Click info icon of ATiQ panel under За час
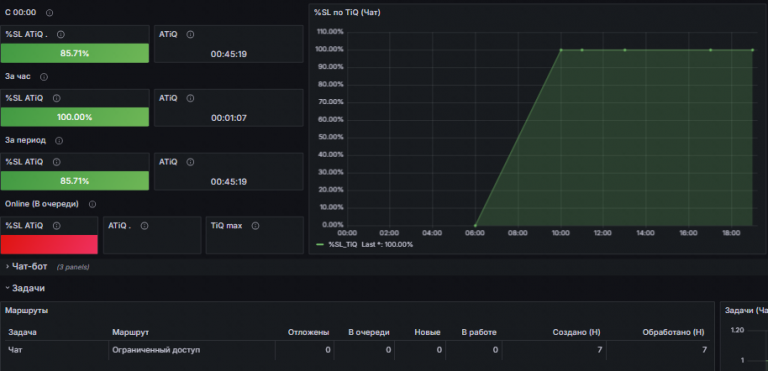Viewport: 768px width, 371px height. coord(191,99)
